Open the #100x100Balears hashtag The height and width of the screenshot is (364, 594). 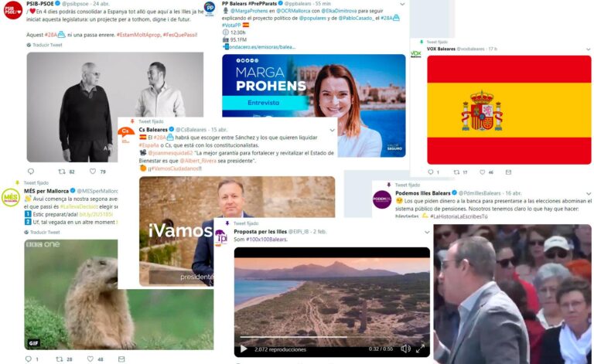tap(267, 240)
